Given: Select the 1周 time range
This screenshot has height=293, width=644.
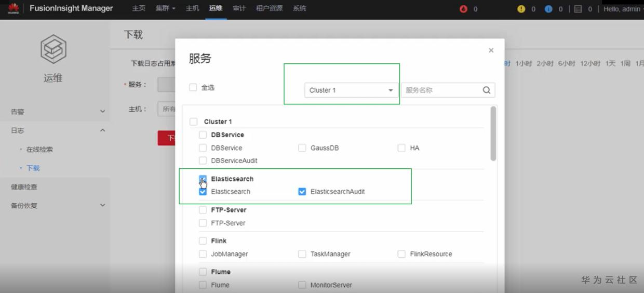Looking at the screenshot, I should tap(625, 63).
